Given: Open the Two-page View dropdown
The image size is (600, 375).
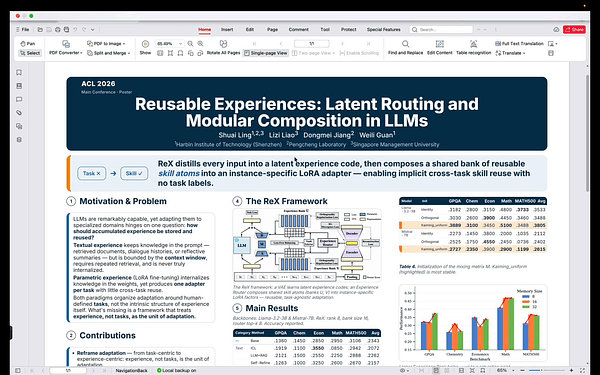Looking at the screenshot, I should click(313, 53).
